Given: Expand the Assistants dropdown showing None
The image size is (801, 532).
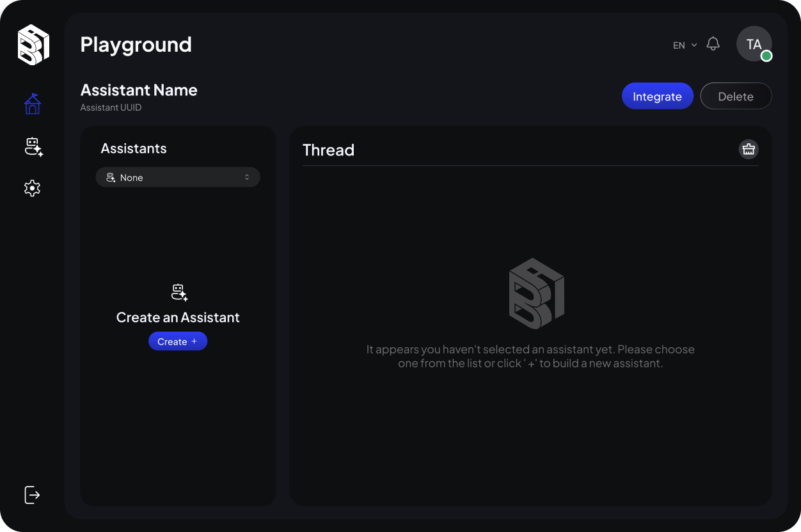Looking at the screenshot, I should tap(178, 178).
